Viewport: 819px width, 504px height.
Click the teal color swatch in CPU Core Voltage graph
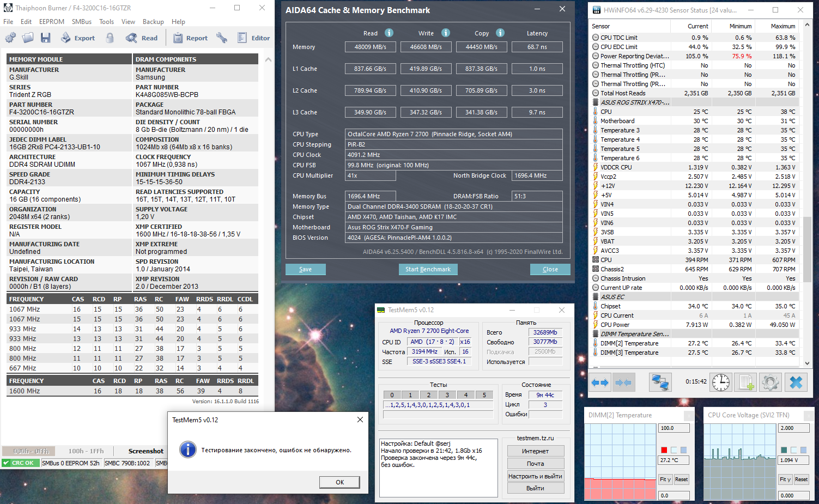[784, 450]
